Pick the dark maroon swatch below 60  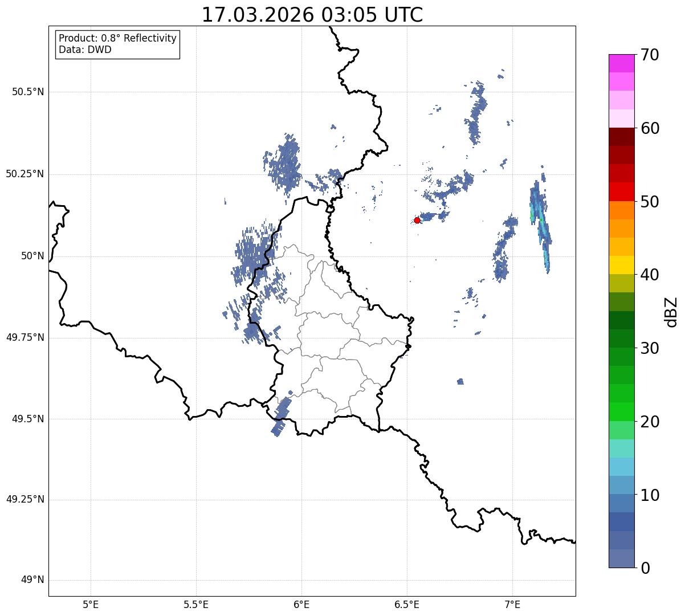pos(621,137)
